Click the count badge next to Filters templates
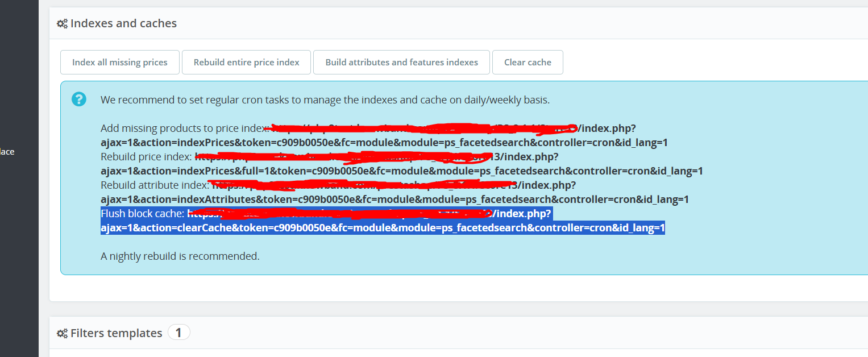The image size is (868, 357). [x=178, y=333]
